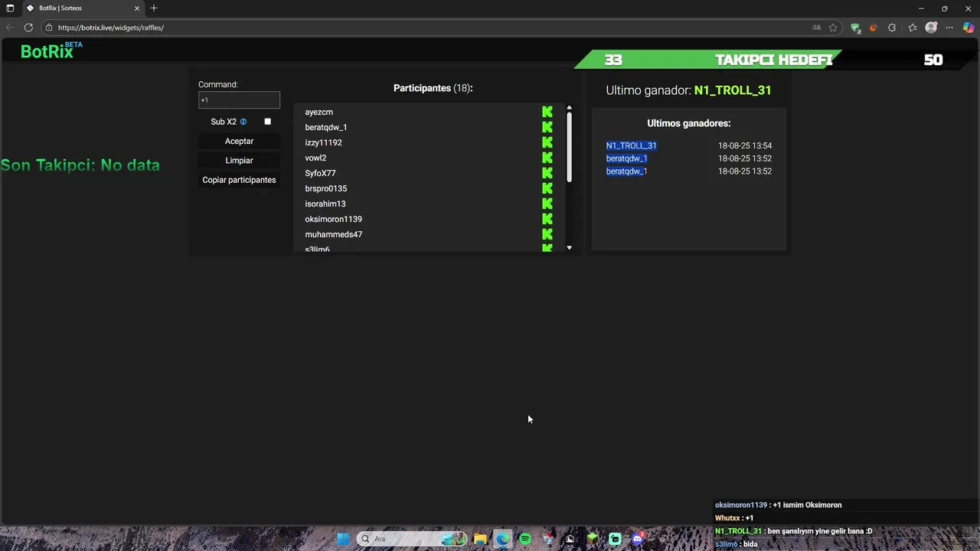Click the participant list scrollbar thumb
The height and width of the screenshot is (551, 980).
pyautogui.click(x=569, y=147)
